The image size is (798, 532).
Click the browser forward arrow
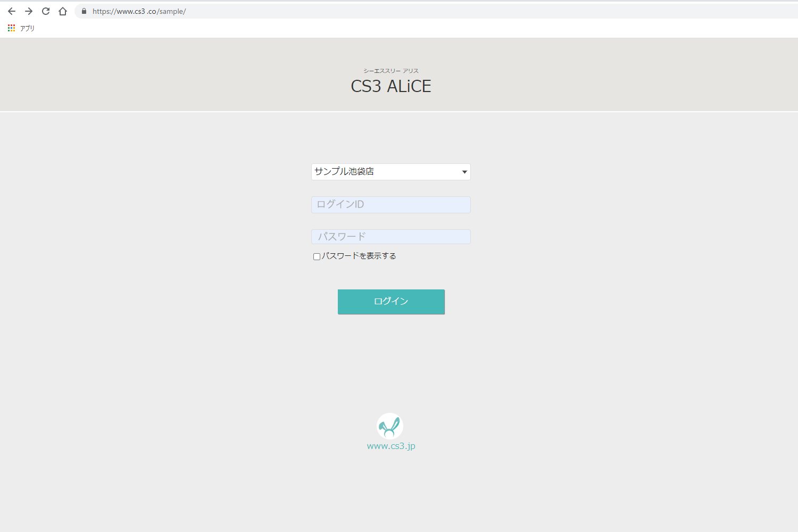[x=29, y=11]
